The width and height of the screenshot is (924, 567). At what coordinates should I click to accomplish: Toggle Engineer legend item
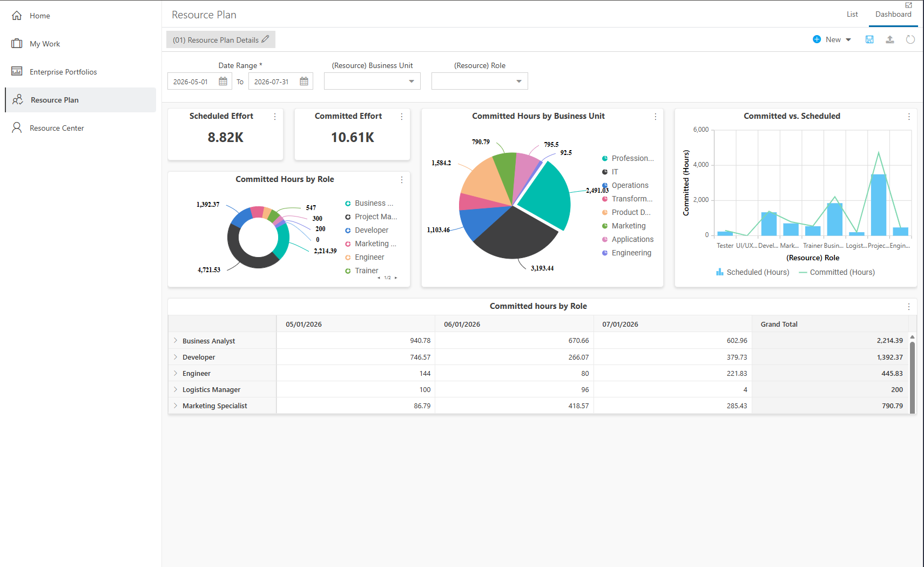[365, 257]
